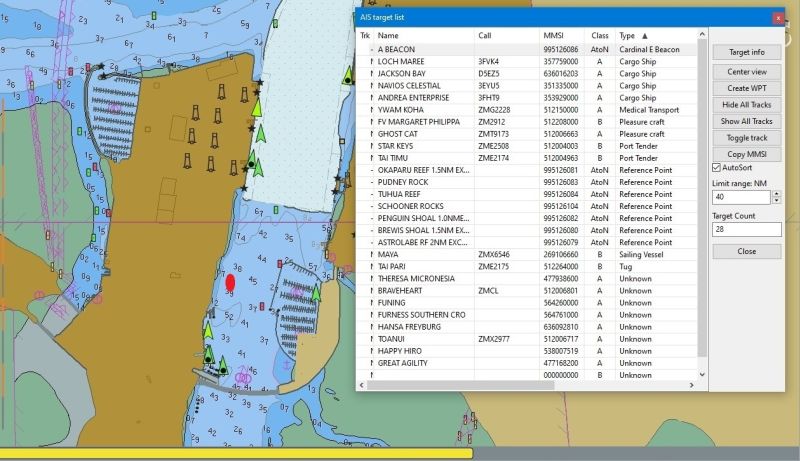Select the YWAM KOHA medical transport row
The height and width of the screenshot is (461, 800).
coord(527,110)
